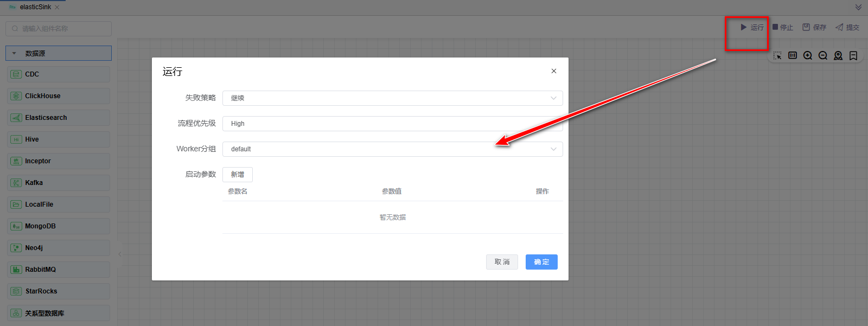Select the StarRocks component icon
Viewport: 868px width, 326px height.
(x=16, y=291)
